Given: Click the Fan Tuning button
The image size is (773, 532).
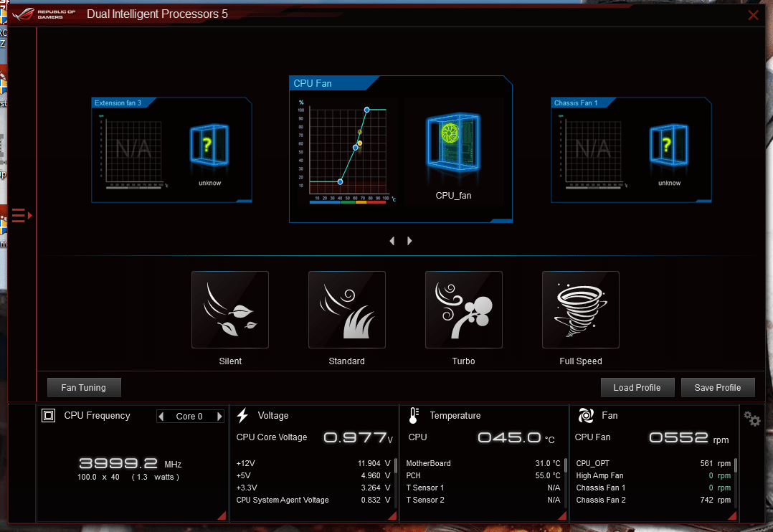Looking at the screenshot, I should coord(84,388).
